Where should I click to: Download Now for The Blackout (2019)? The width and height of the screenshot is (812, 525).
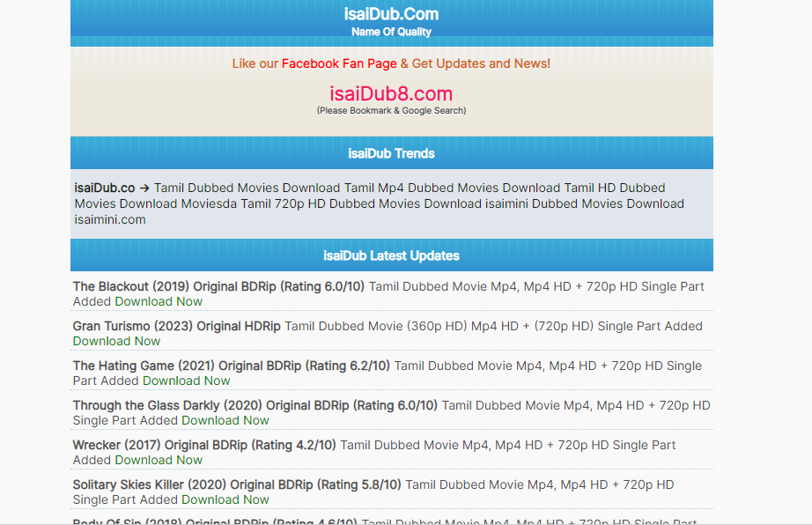pyautogui.click(x=159, y=301)
